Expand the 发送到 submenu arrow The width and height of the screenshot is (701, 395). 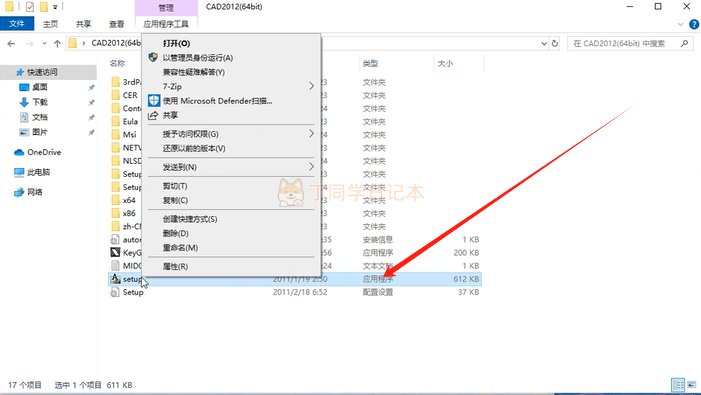click(x=311, y=166)
